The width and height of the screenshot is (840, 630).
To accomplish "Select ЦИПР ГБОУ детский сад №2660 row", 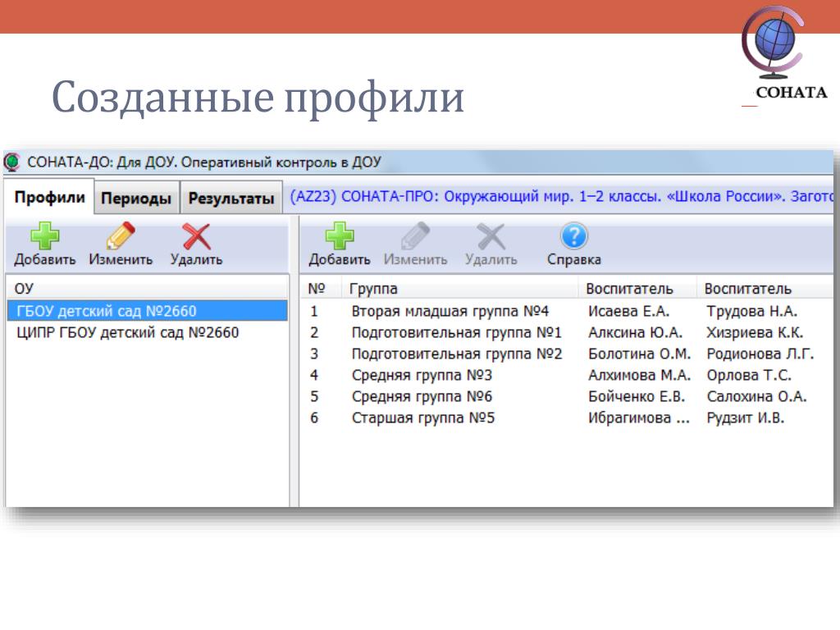I will click(148, 332).
